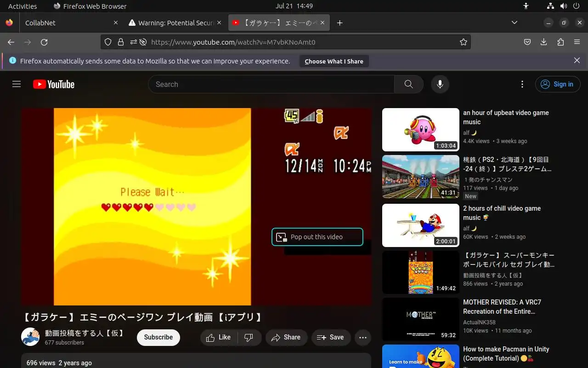Sign in to YouTube
The width and height of the screenshot is (588, 368).
[558, 84]
